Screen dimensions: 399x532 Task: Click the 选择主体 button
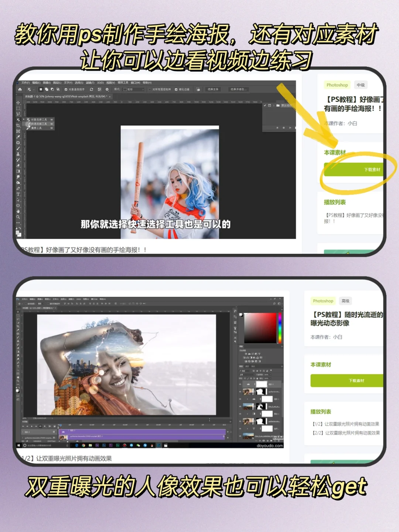pyautogui.click(x=213, y=89)
